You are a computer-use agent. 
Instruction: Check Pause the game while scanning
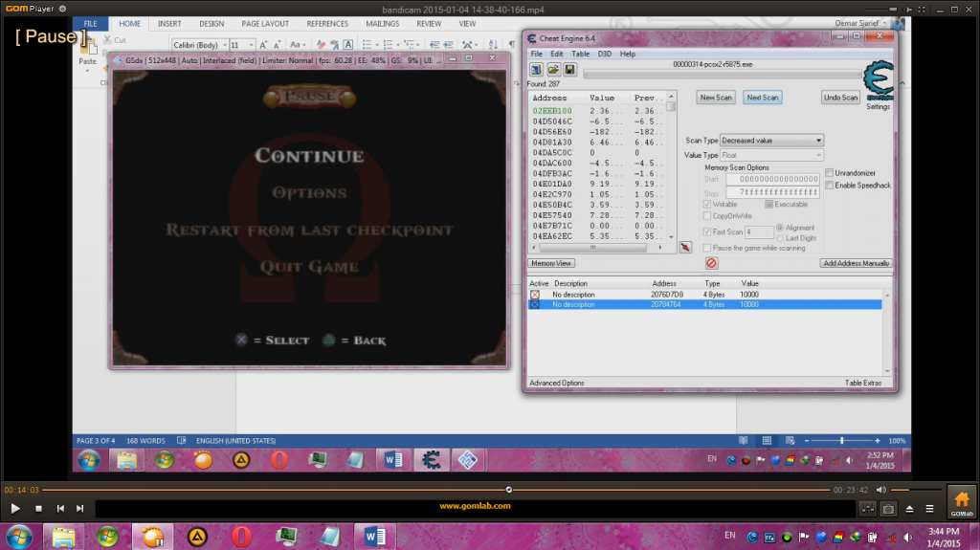tap(707, 248)
